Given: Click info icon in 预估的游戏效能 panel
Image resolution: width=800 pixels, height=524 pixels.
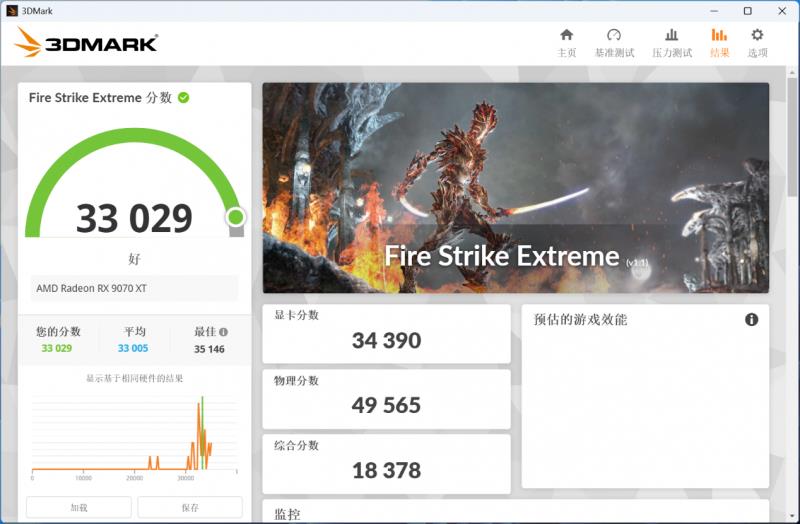Looking at the screenshot, I should coord(751,319).
